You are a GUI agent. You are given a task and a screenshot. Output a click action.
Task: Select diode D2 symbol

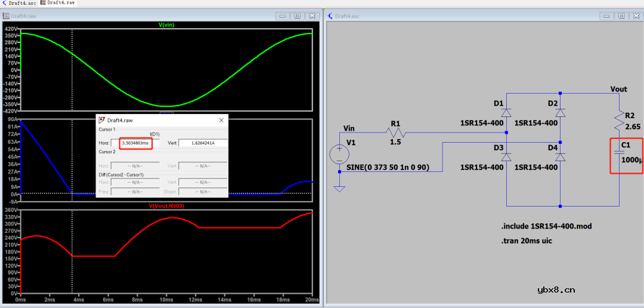coord(560,112)
